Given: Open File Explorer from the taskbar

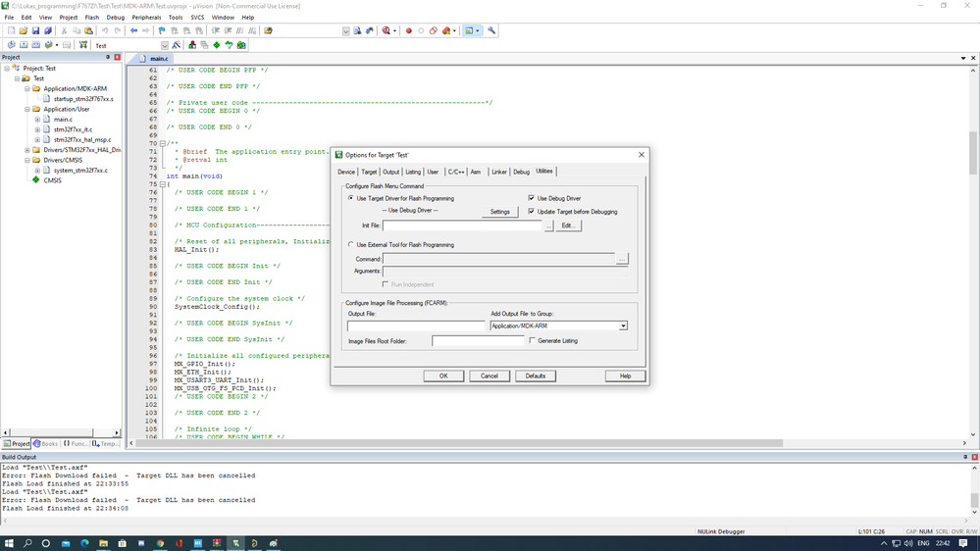Looking at the screenshot, I should click(103, 543).
